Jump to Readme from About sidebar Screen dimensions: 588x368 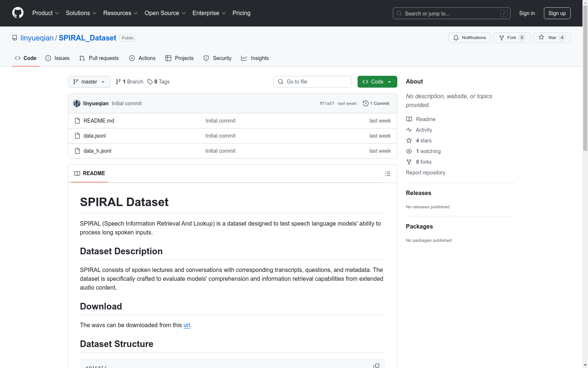pyautogui.click(x=421, y=119)
